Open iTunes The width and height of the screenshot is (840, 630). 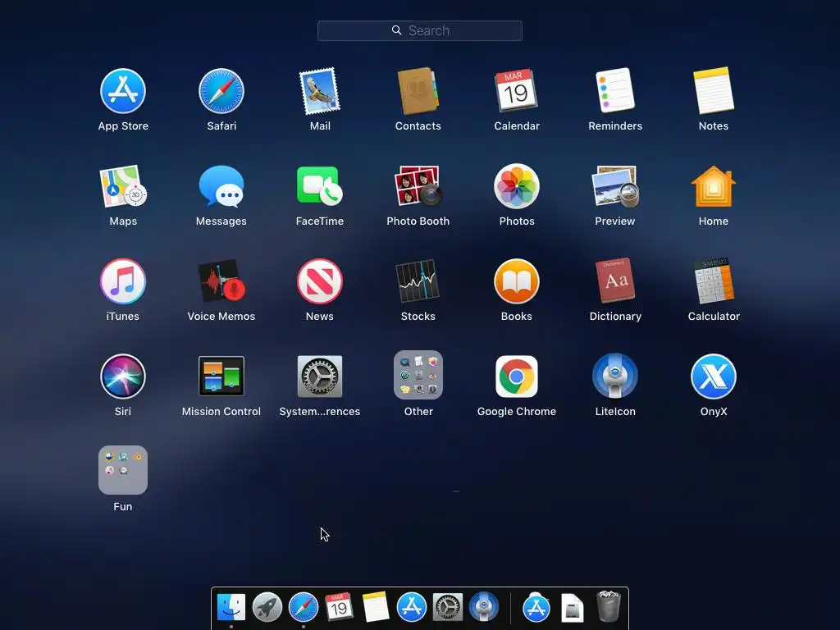[123, 281]
